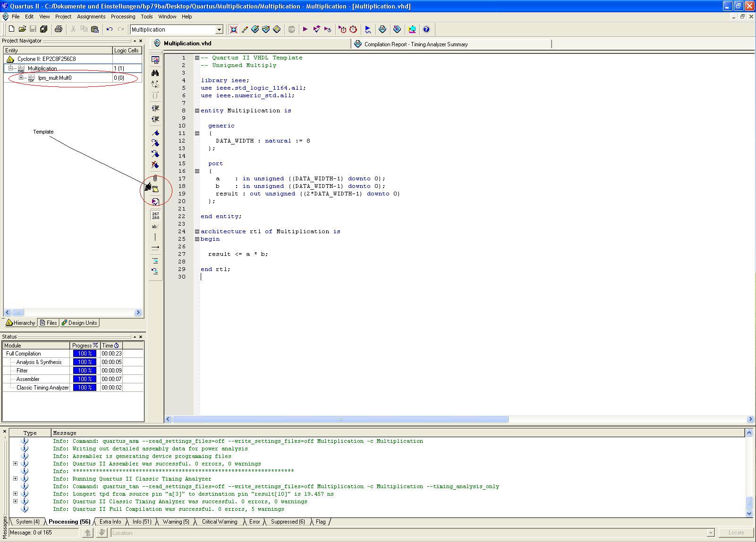Collapse the entity block at line 8
Image resolution: width=756 pixels, height=542 pixels.
pos(197,110)
